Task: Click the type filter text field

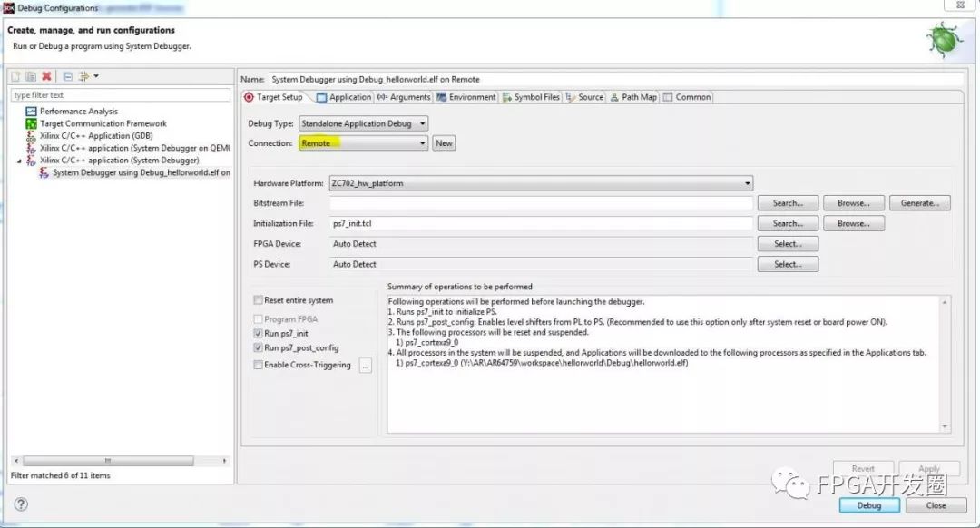Action: 121,95
